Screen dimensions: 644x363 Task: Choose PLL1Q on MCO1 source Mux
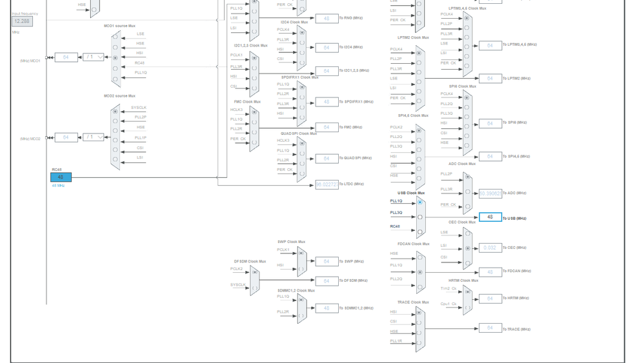pyautogui.click(x=116, y=79)
